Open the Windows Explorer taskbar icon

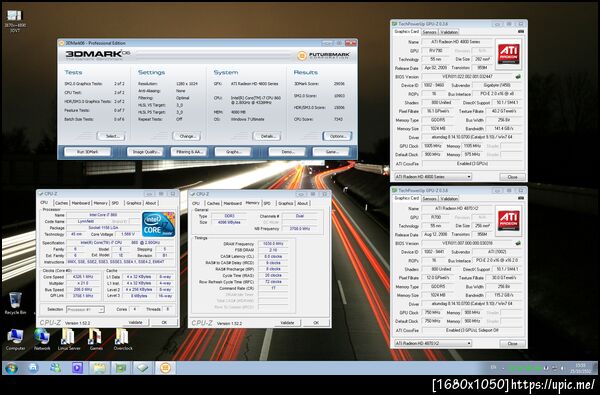tap(99, 368)
